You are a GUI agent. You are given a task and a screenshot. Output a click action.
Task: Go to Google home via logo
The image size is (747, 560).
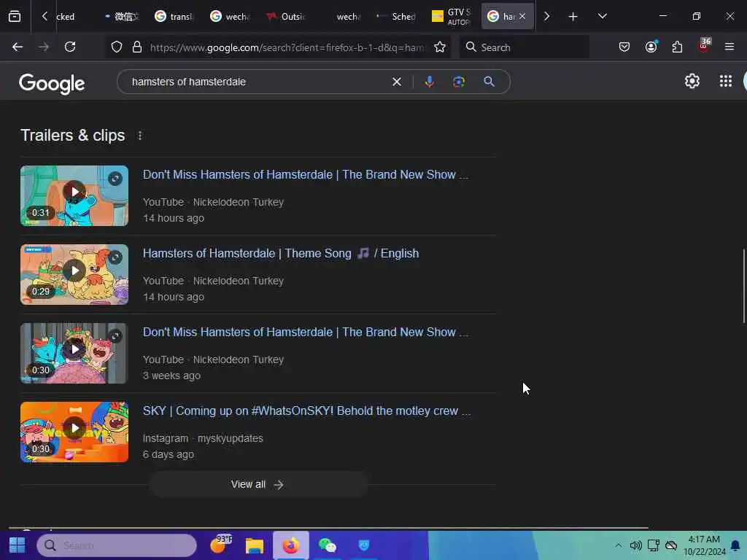pyautogui.click(x=52, y=83)
